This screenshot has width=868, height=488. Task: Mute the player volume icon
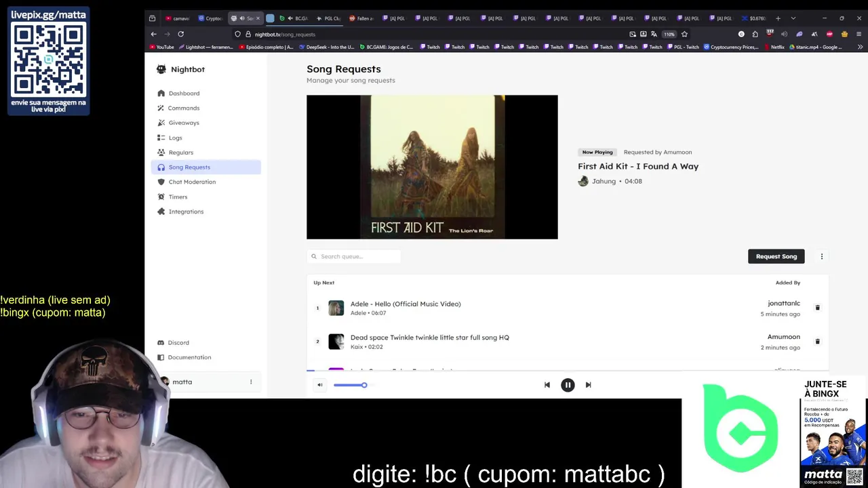(320, 385)
